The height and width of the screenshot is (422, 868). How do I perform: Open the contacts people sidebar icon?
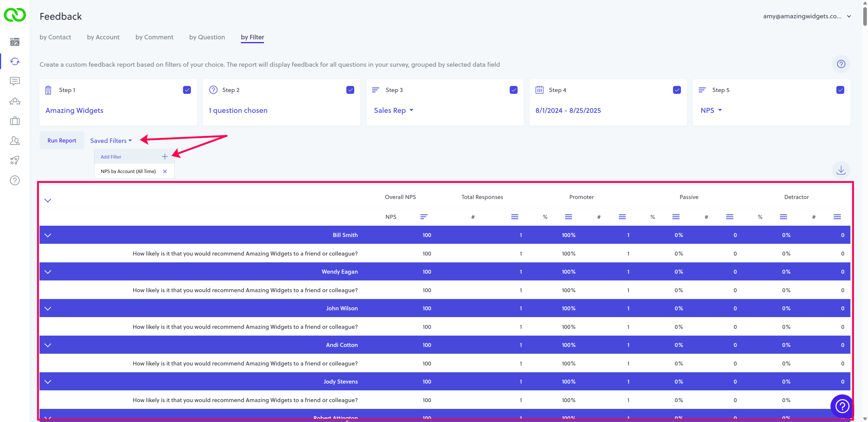click(x=15, y=141)
